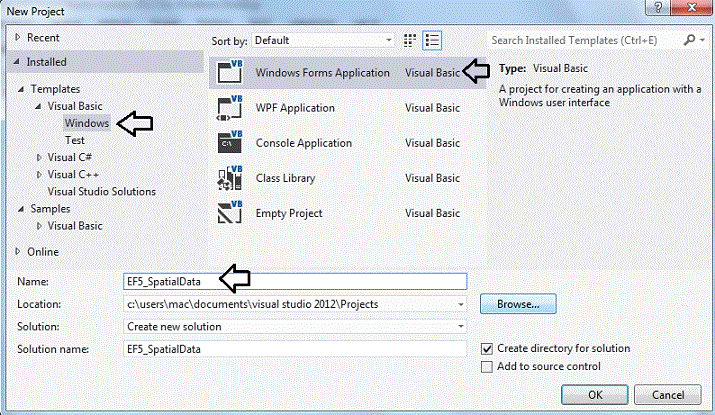Collapse the Samples tree node

[x=21, y=209]
